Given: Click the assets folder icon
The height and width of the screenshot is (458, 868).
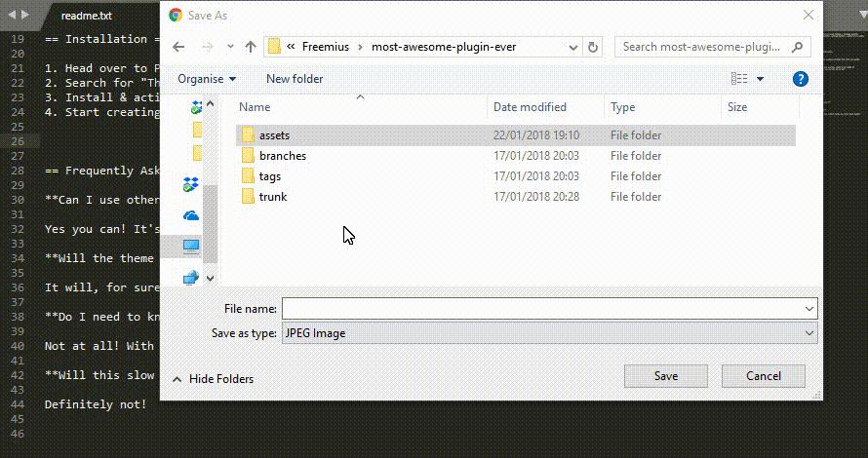Looking at the screenshot, I should 248,135.
